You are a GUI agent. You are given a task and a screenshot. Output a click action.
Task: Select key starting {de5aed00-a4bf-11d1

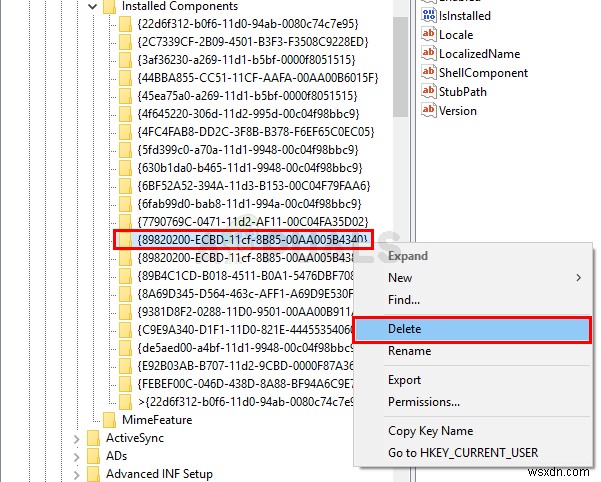245,348
